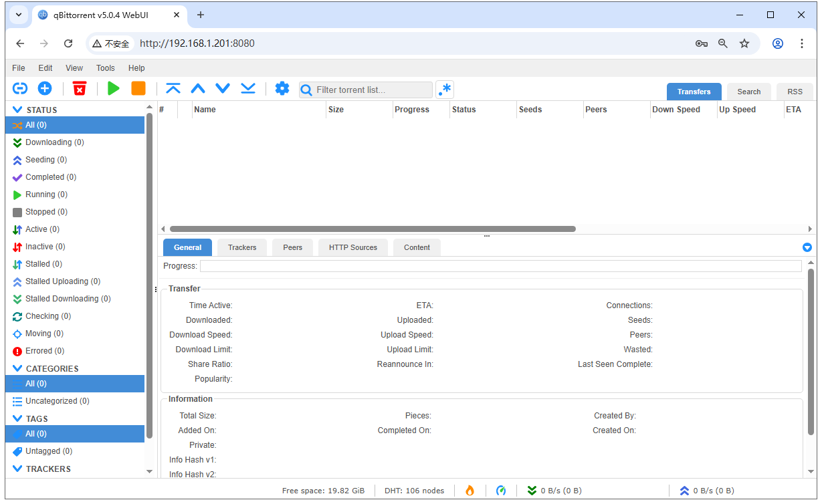Image resolution: width=822 pixels, height=504 pixels.
Task: Toggle alternative speed limits flame icon
Action: click(470, 490)
